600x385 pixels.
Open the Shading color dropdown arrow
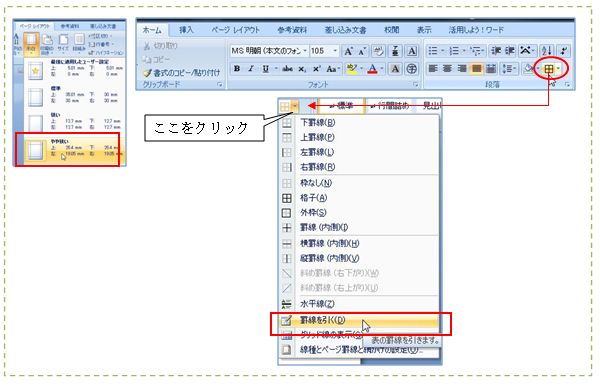pos(538,69)
